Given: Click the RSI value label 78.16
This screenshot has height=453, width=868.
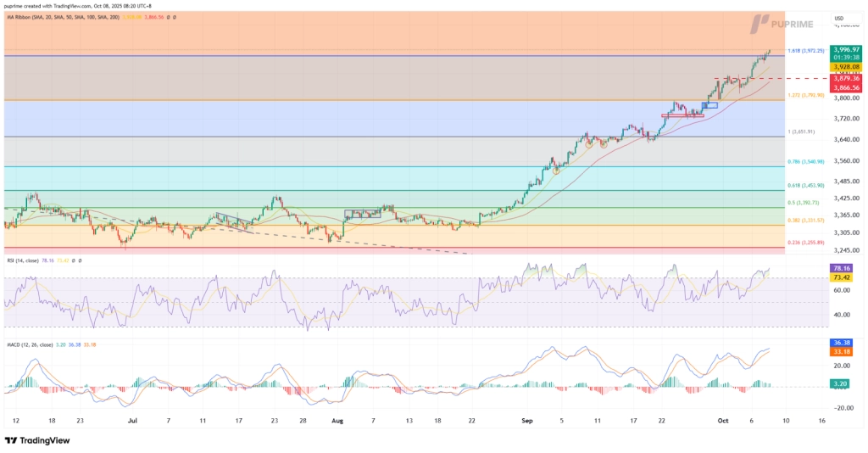Looking at the screenshot, I should [x=846, y=268].
